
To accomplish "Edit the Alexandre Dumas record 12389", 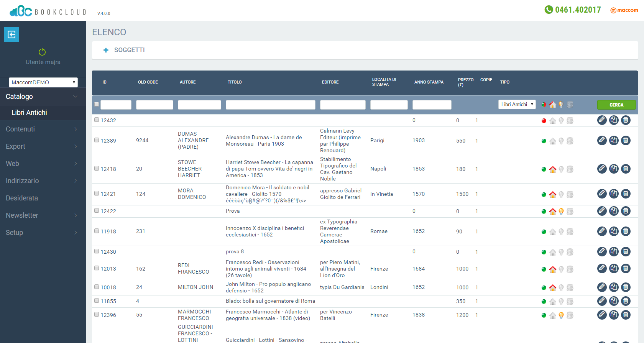I will 602,141.
